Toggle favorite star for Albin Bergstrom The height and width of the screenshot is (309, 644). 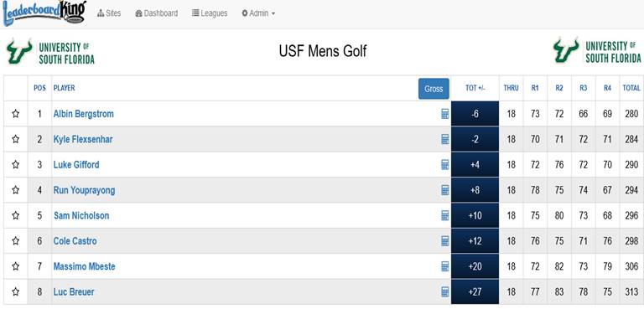click(16, 114)
